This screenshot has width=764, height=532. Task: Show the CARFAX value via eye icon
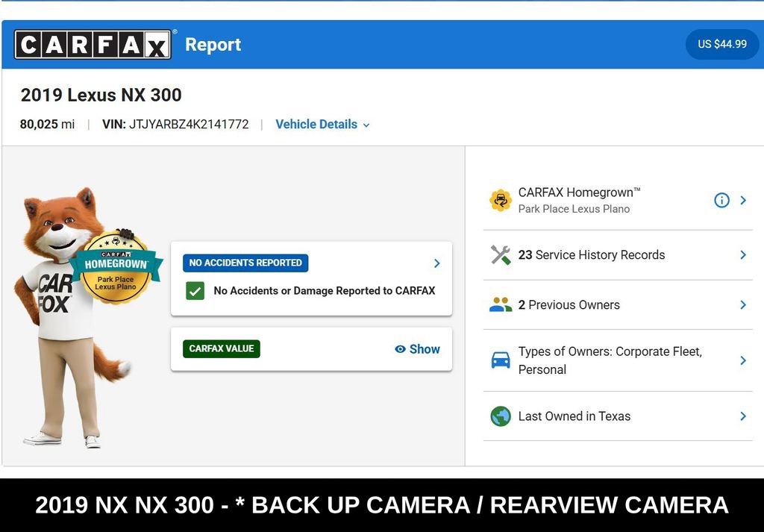tap(400, 349)
